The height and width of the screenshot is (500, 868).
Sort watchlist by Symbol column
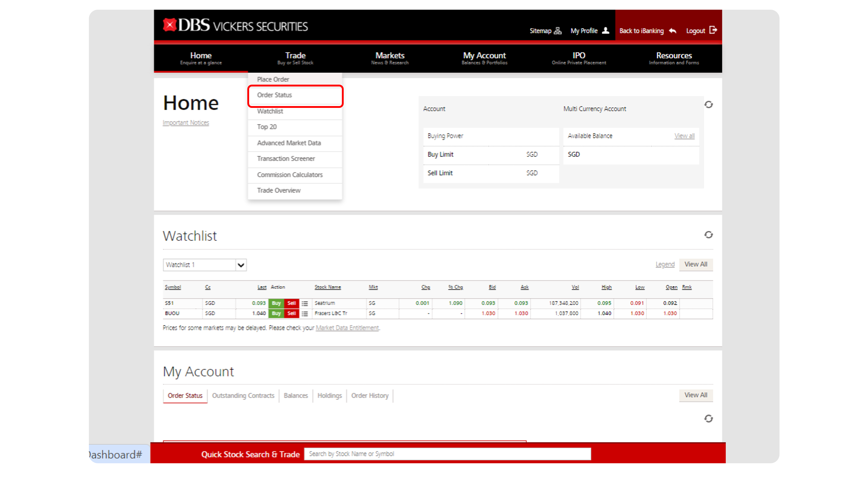173,287
